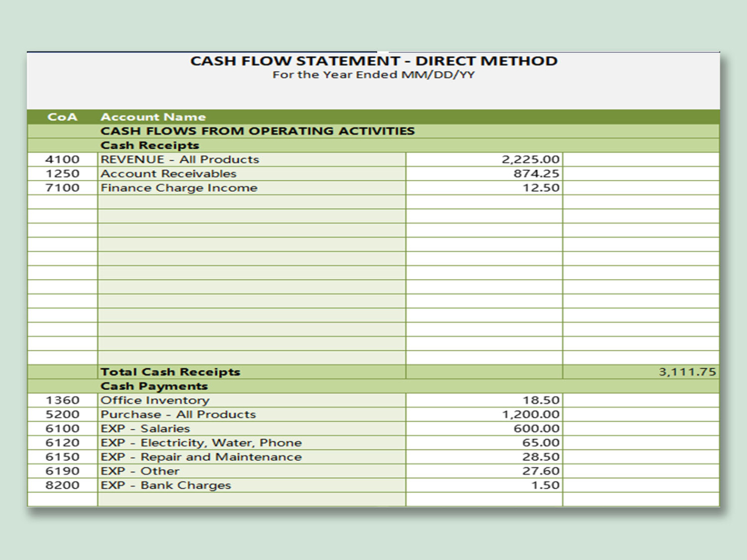Screen dimensions: 747x560
Task: Select 'Finance Charge Income' cell
Action: pos(252,188)
